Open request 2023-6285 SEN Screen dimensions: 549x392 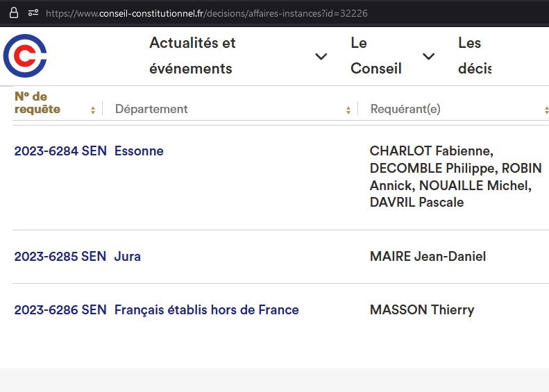(60, 256)
